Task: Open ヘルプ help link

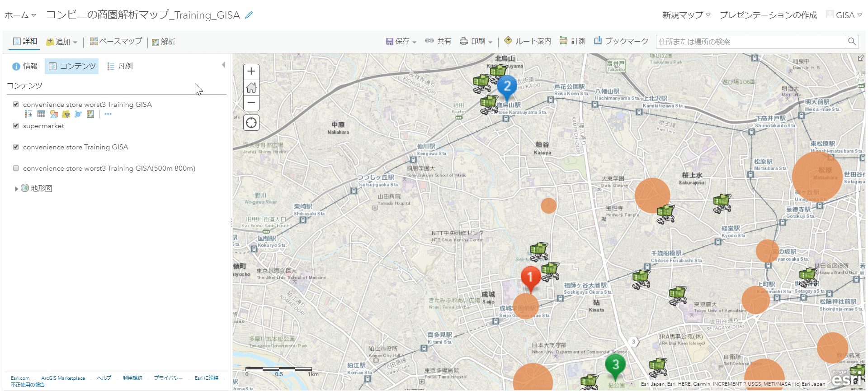Action: tap(104, 378)
